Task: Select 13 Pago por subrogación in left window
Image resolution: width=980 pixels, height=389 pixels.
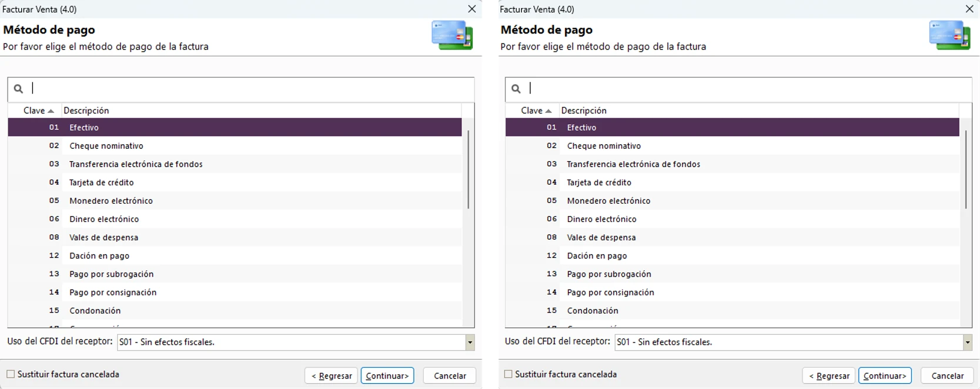Action: (x=235, y=274)
